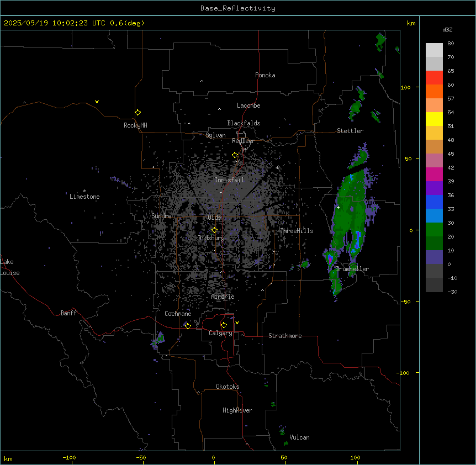
Task: Click the Vulcan city label
Action: (299, 437)
